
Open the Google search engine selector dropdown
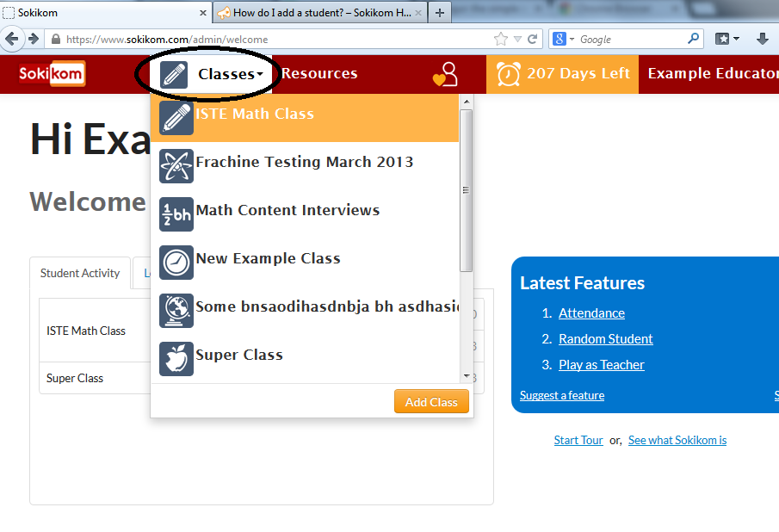click(x=564, y=39)
